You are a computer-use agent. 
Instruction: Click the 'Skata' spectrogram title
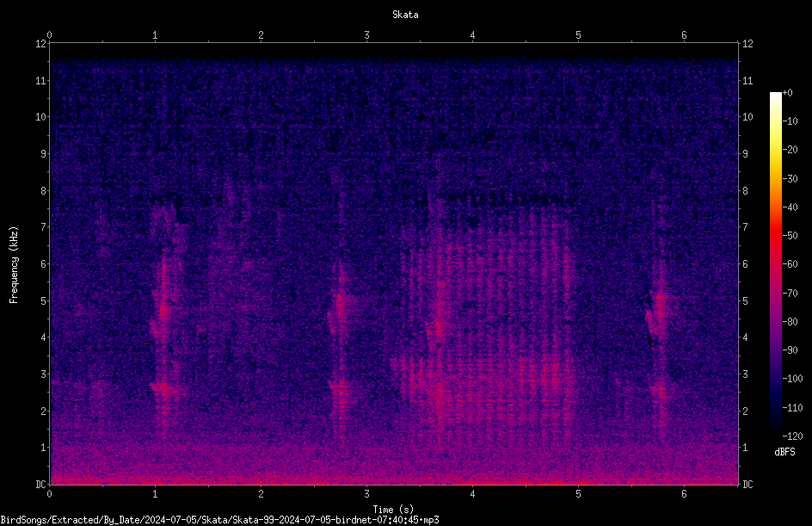point(405,15)
